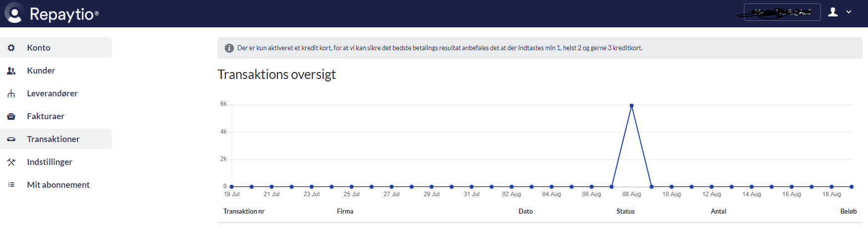Click the Status column header
The height and width of the screenshot is (227, 868).
(x=625, y=211)
